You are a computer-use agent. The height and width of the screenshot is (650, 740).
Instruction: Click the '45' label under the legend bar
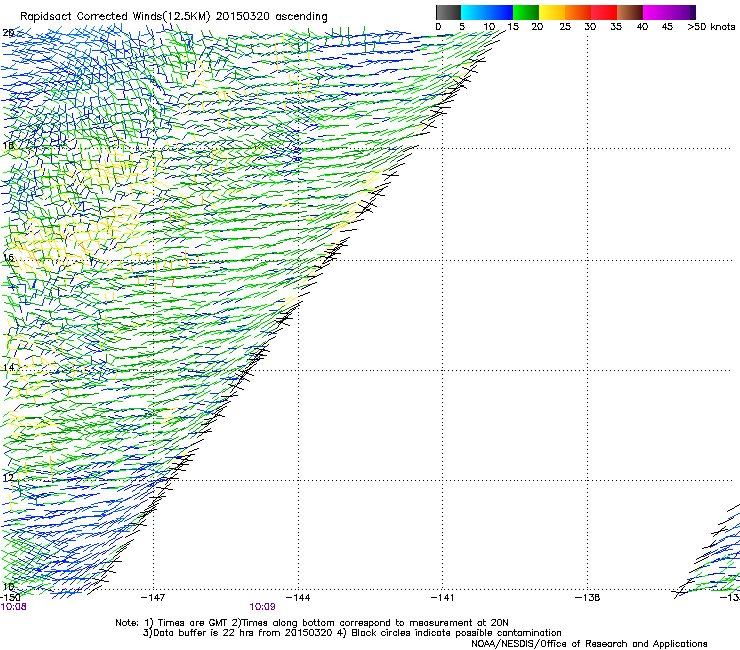coord(667,27)
